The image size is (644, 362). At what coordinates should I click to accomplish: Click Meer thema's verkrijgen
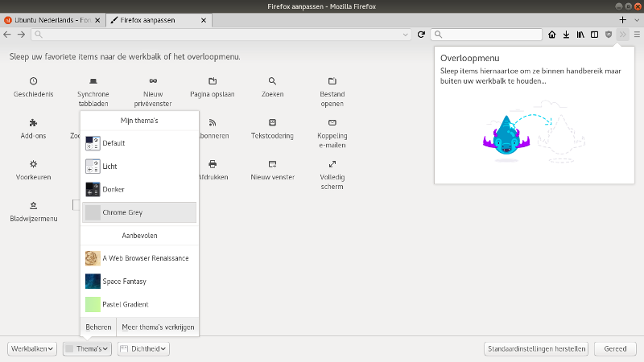[158, 327]
